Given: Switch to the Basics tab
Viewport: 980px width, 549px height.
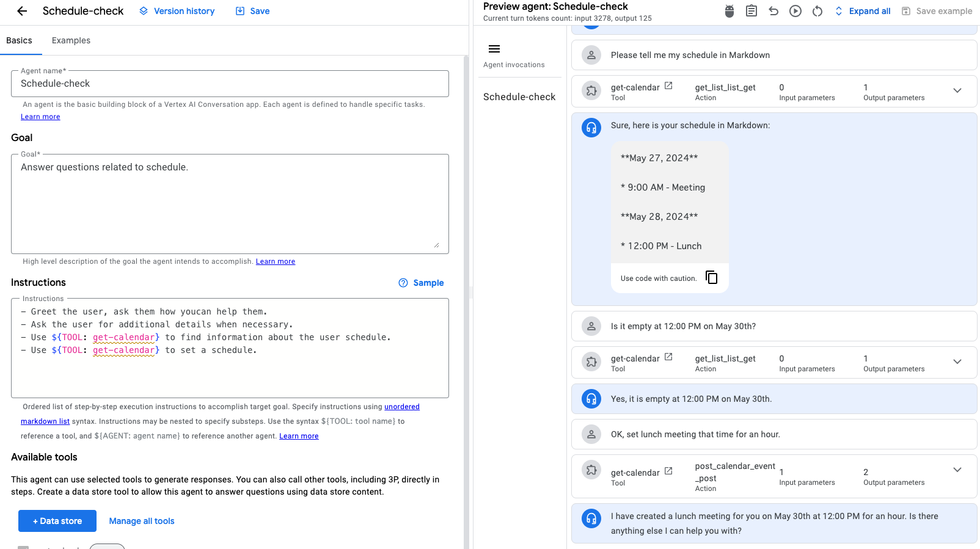Looking at the screenshot, I should click(x=19, y=40).
